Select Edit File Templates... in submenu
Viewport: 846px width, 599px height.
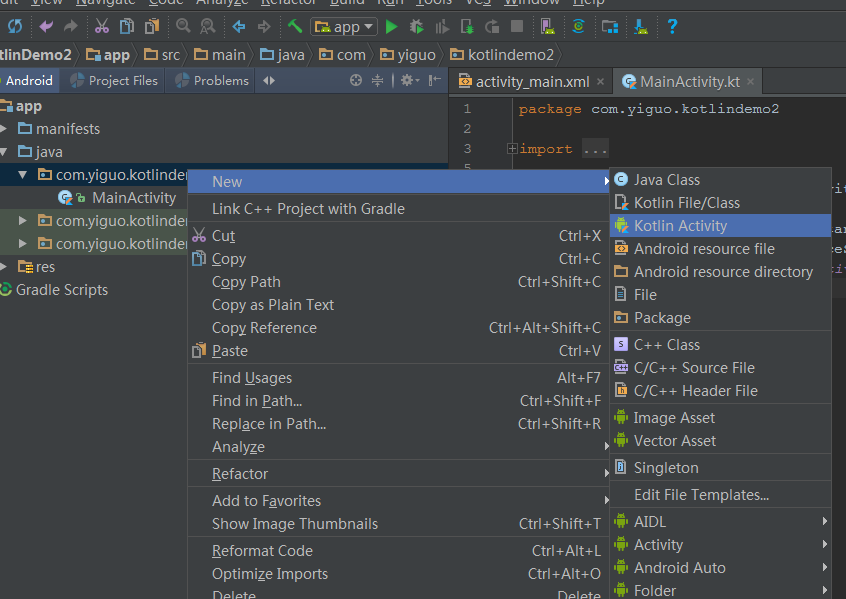coord(720,495)
